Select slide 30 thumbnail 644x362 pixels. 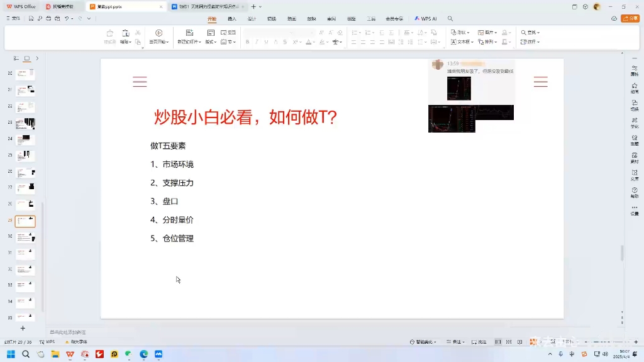[25, 238]
